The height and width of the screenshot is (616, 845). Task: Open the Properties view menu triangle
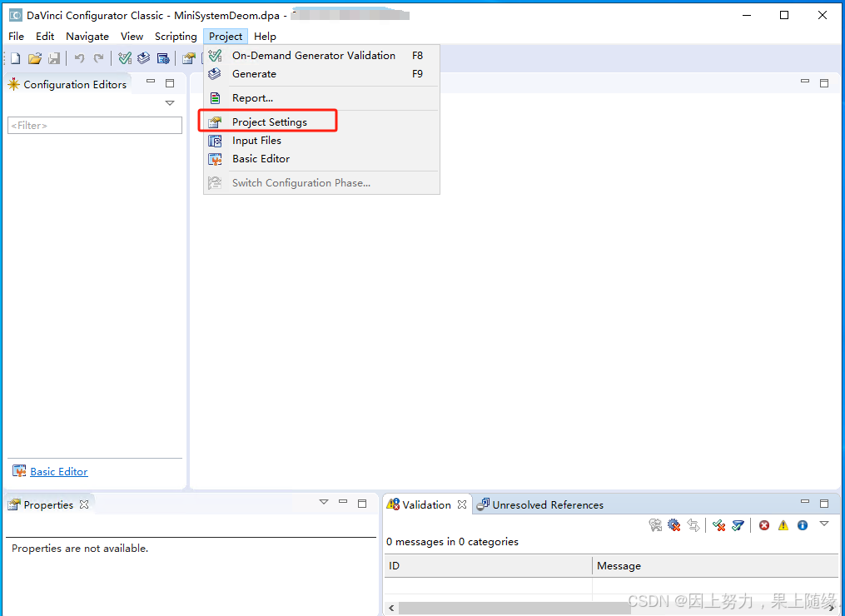323,502
